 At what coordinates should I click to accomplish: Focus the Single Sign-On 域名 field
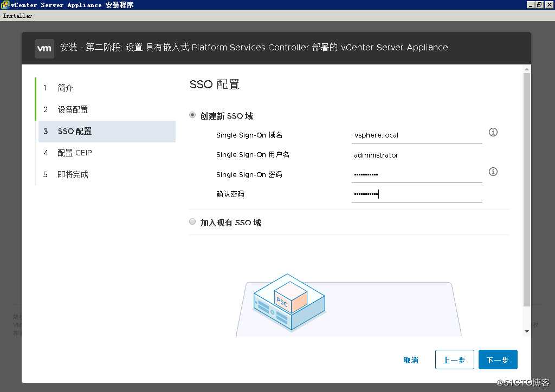click(417, 135)
